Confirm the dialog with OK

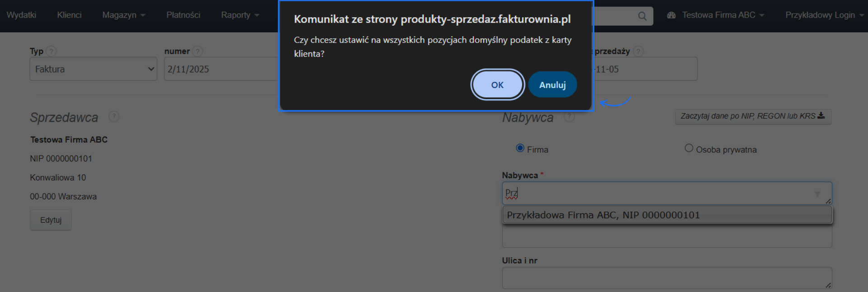coord(497,85)
